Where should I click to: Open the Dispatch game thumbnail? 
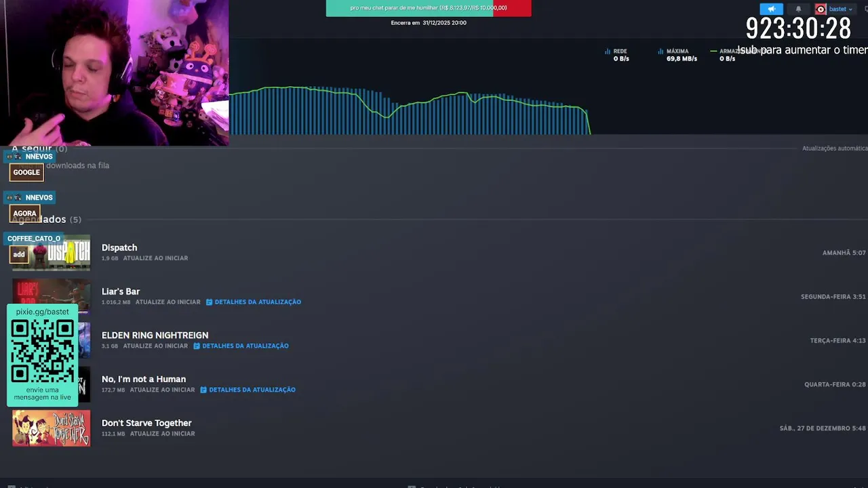[51, 253]
